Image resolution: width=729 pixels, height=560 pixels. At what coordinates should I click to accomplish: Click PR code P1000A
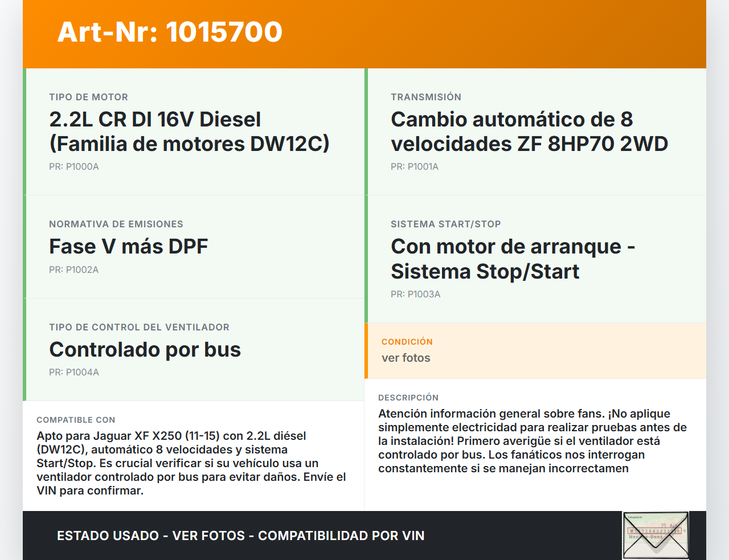coord(74,166)
